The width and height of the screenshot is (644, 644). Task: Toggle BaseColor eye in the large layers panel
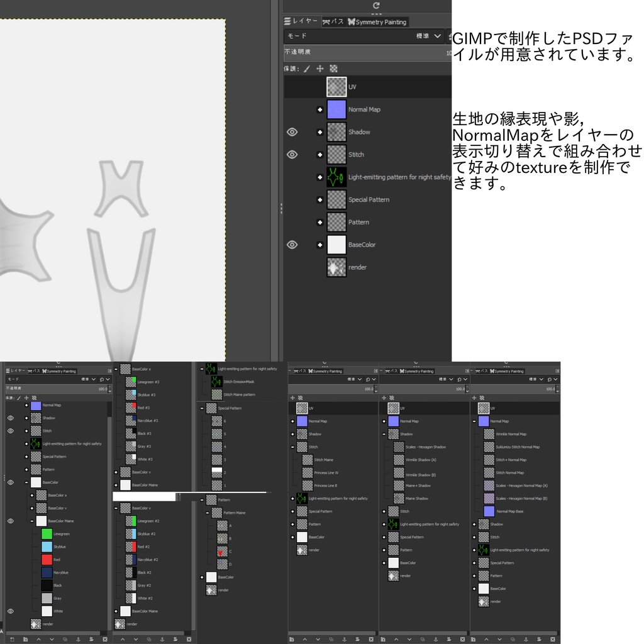[292, 245]
